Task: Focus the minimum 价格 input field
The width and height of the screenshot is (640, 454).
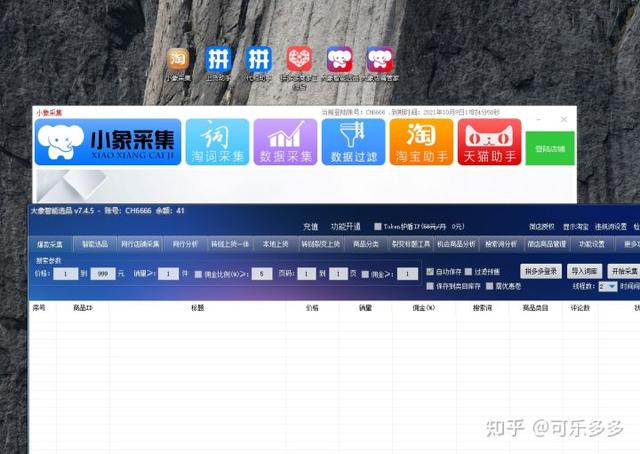Action: [65, 274]
